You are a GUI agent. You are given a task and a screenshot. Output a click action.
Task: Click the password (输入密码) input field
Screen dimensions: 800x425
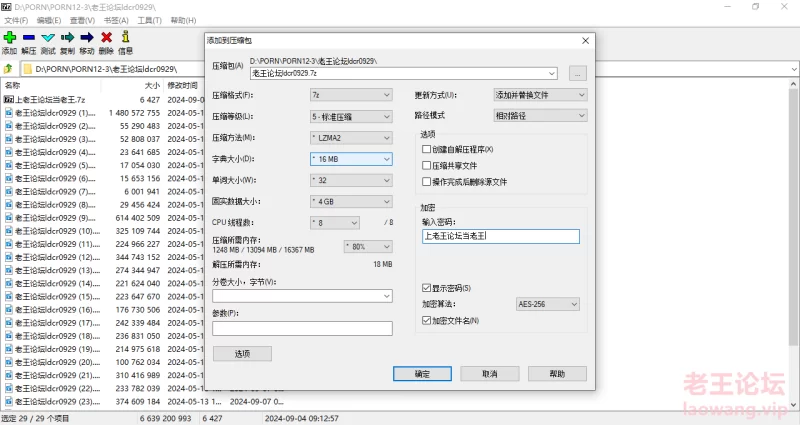coord(501,236)
